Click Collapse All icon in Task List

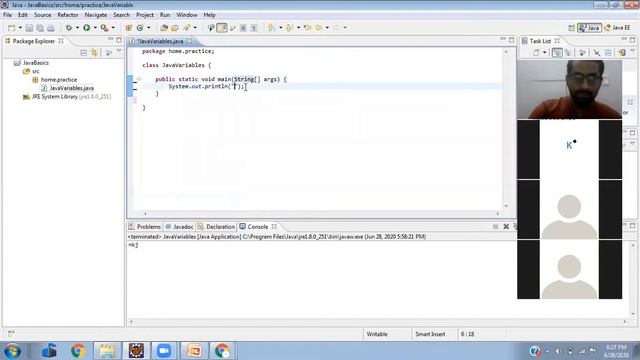point(608,53)
